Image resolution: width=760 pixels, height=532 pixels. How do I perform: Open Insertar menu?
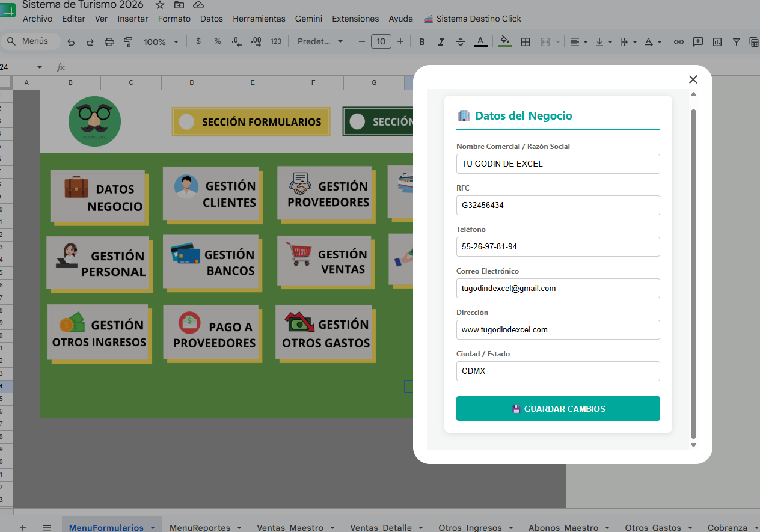[x=133, y=19]
